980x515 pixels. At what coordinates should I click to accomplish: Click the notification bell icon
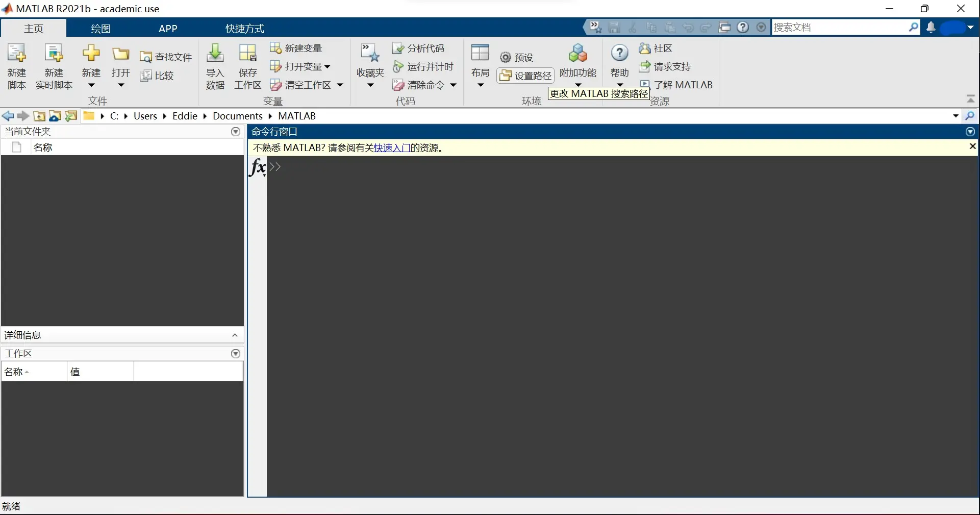click(931, 28)
